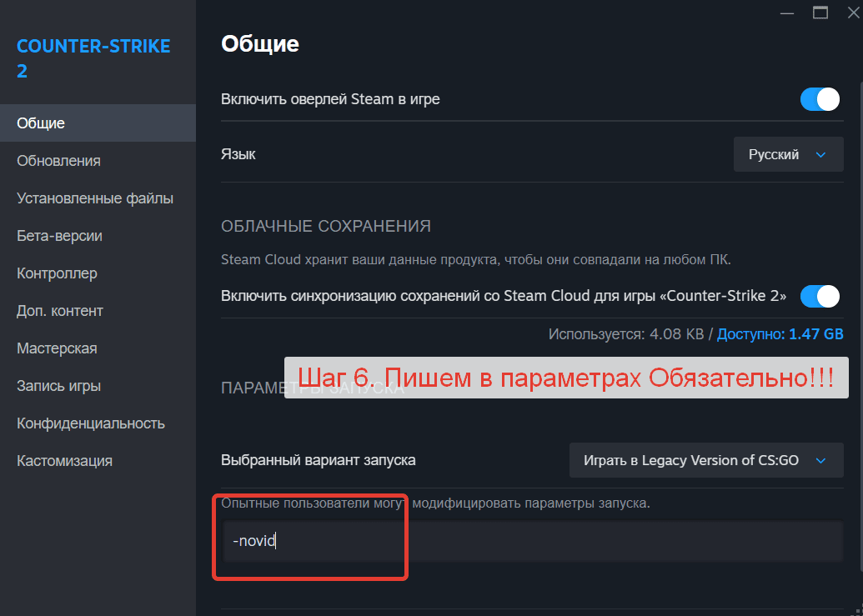Select the Общие sidebar tab
Image resolution: width=863 pixels, height=616 pixels.
[x=41, y=123]
